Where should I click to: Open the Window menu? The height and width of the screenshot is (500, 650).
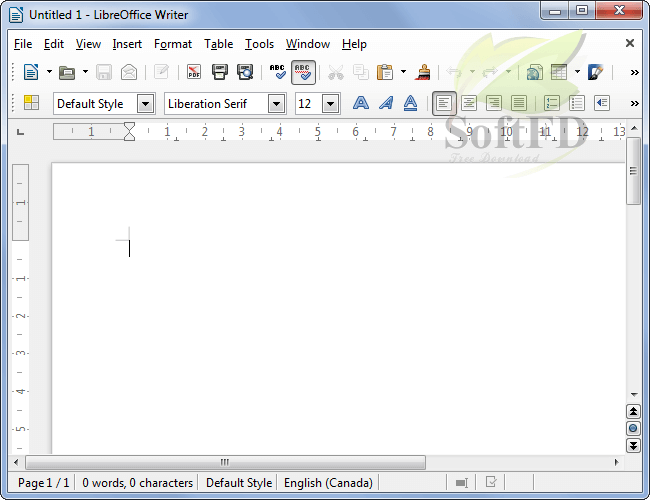point(308,44)
